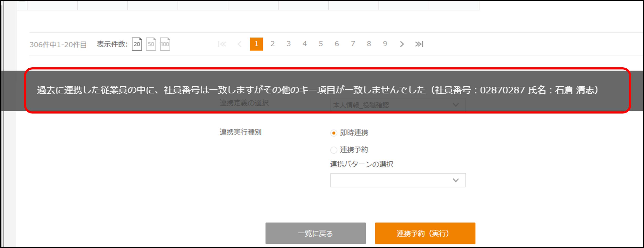
Task: Go to page 8
Action: click(x=369, y=44)
